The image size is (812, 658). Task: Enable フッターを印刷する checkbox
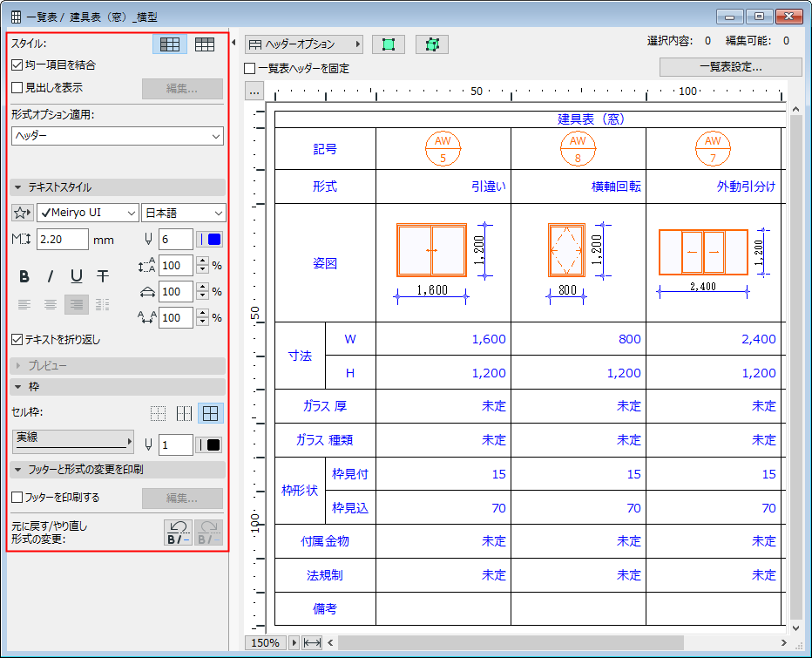pyautogui.click(x=17, y=498)
